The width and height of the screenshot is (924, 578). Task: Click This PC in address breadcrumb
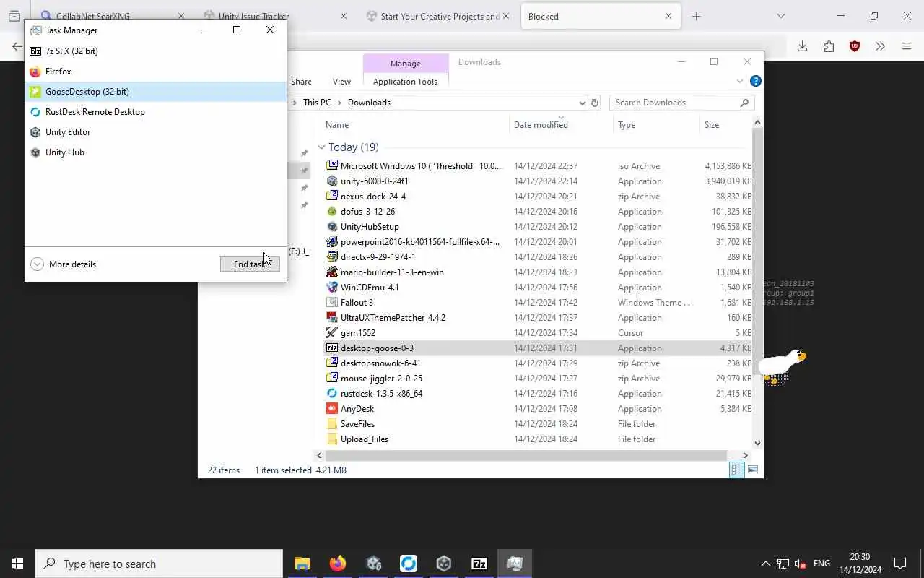point(317,103)
